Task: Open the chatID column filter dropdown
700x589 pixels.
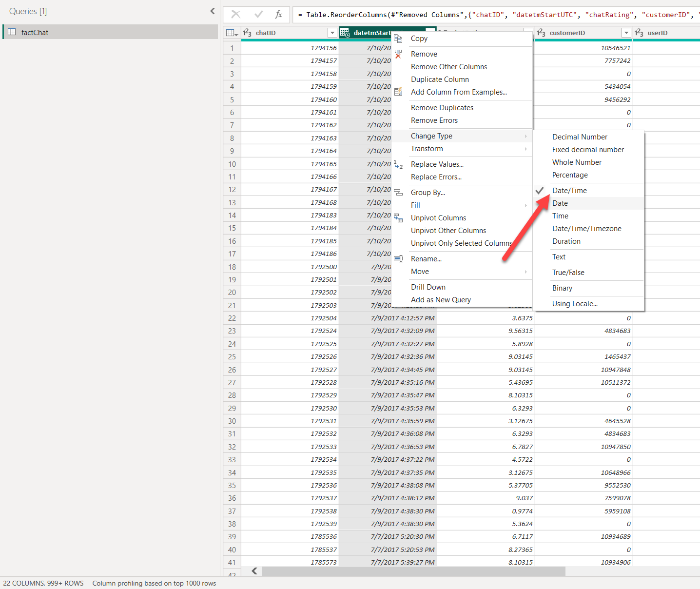Action: pyautogui.click(x=332, y=33)
